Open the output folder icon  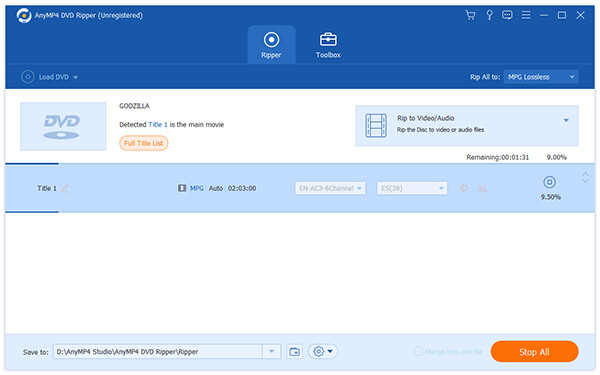pos(294,352)
